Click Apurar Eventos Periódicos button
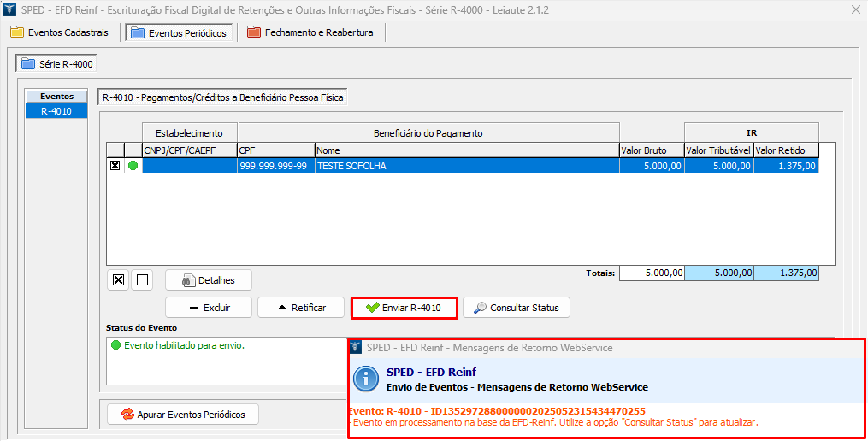Viewport: 868px width, 441px height. 182,415
